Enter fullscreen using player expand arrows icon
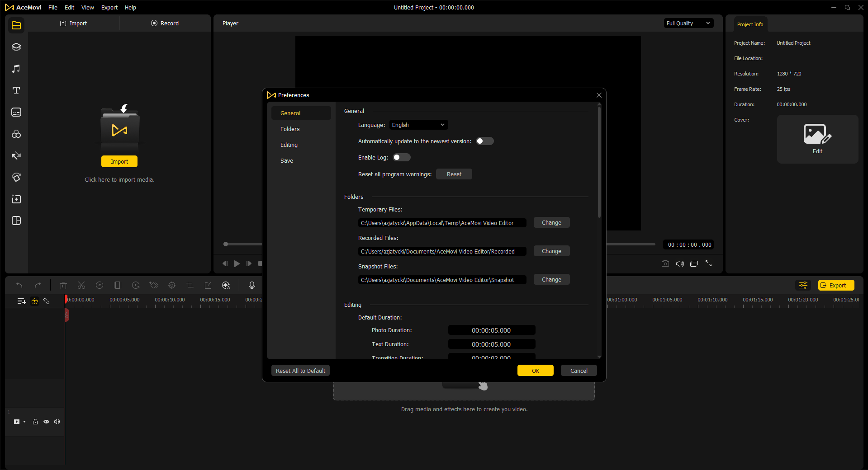Screen dimensions: 868x470 tap(709, 263)
